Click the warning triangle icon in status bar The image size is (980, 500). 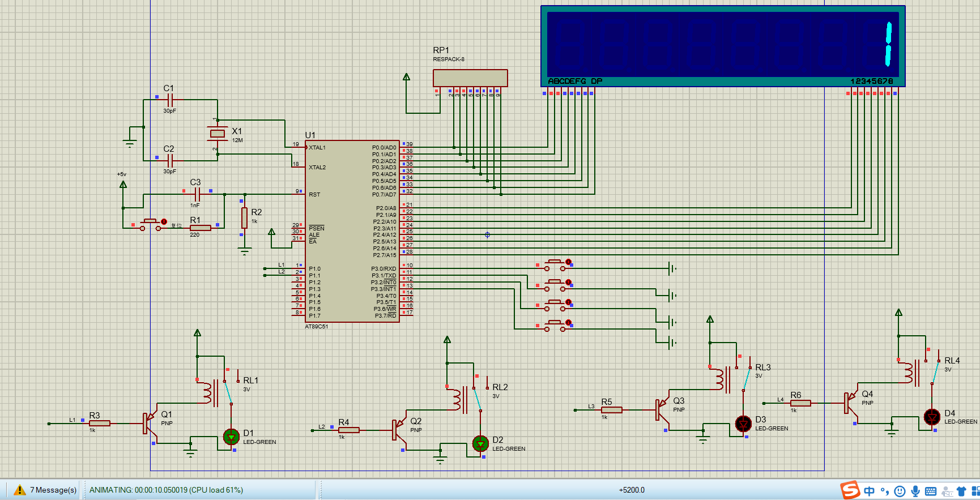20,490
